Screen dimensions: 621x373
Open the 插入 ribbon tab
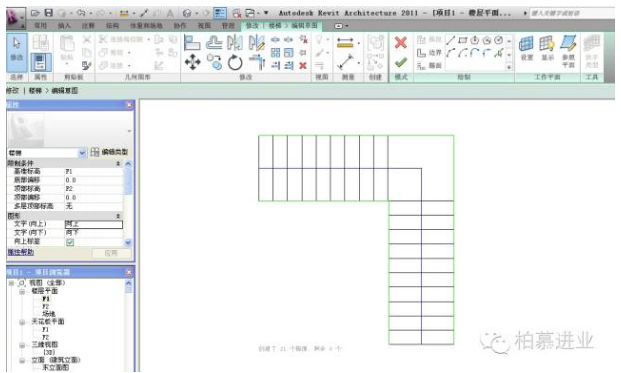64,26
